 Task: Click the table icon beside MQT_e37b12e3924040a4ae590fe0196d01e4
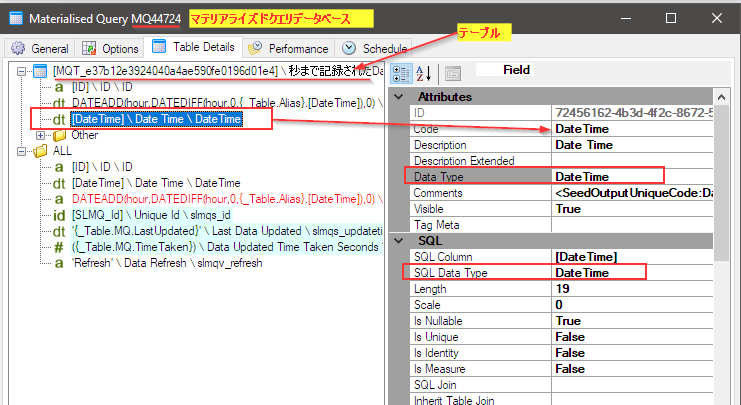40,71
